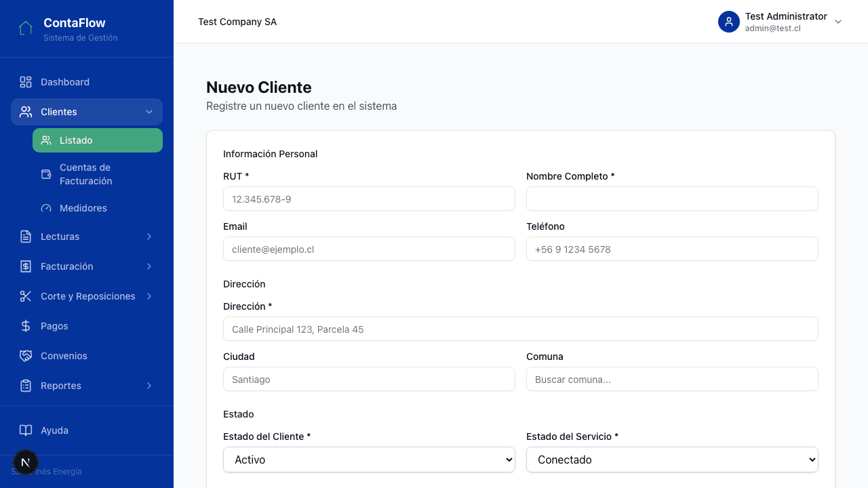Viewport: 868px width, 488px height.
Task: Click the Pagos dollar sign icon
Action: (x=26, y=326)
